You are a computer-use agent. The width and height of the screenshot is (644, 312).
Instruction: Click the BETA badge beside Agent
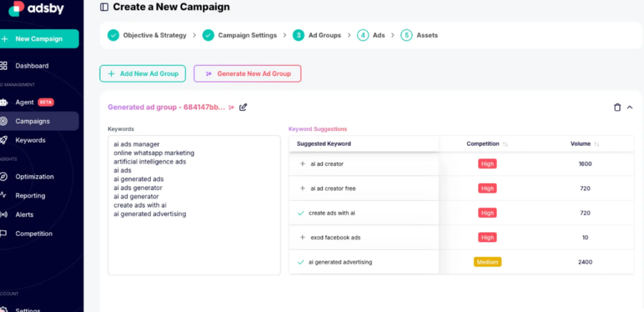[45, 103]
